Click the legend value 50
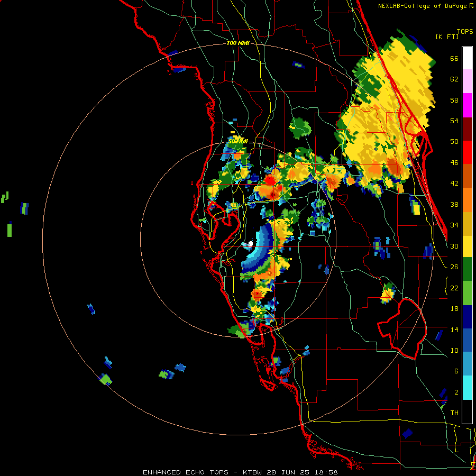Screen dimensions: 476x476 click(x=454, y=141)
